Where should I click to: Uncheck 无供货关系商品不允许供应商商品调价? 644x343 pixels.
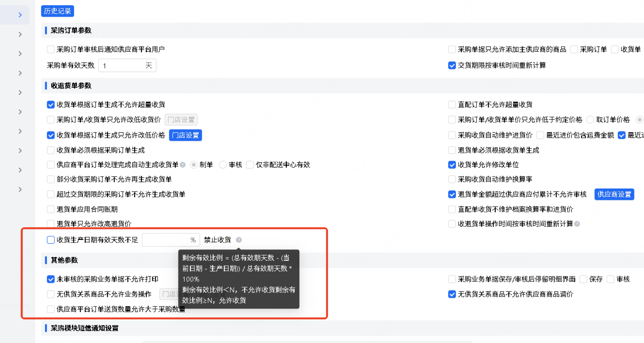[452, 294]
